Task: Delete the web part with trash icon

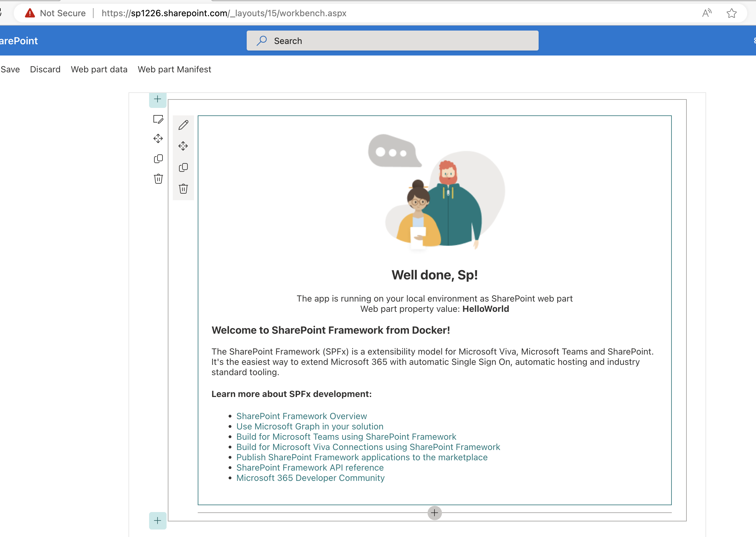Action: pos(183,188)
